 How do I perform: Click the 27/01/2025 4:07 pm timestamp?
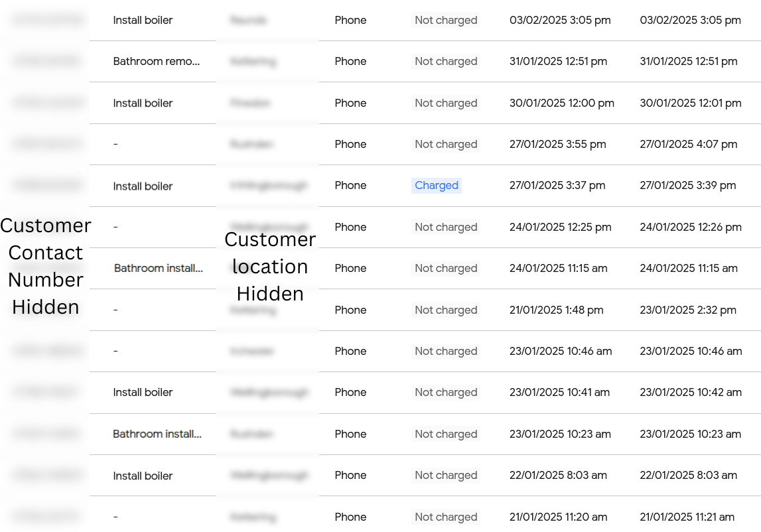click(688, 145)
